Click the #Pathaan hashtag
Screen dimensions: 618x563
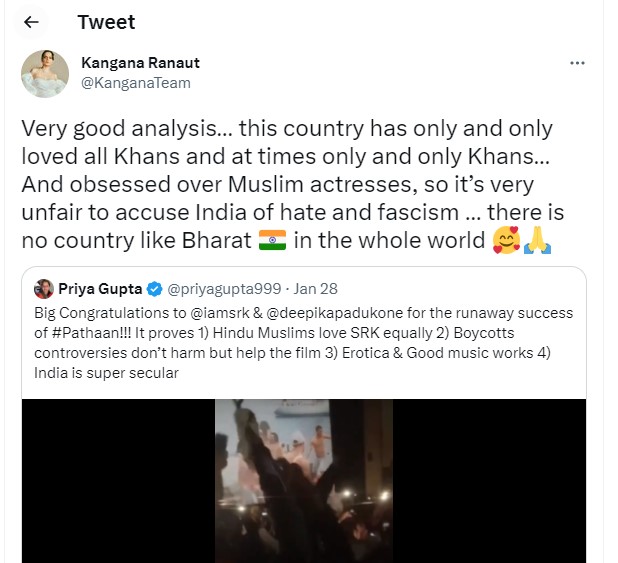tap(66, 331)
